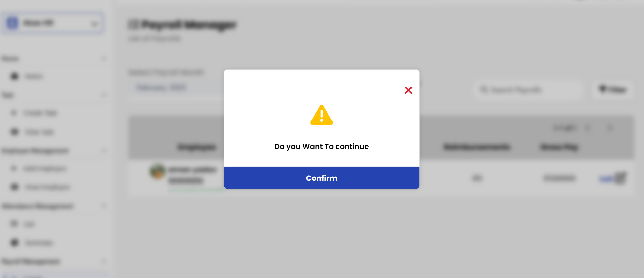Click the employee avatar in the payroll row

[158, 171]
